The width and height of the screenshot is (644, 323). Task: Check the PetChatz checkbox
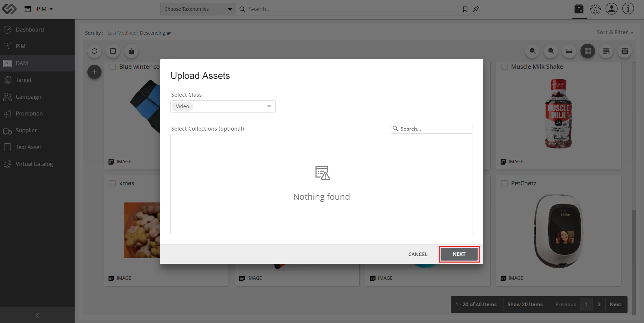pyautogui.click(x=505, y=183)
